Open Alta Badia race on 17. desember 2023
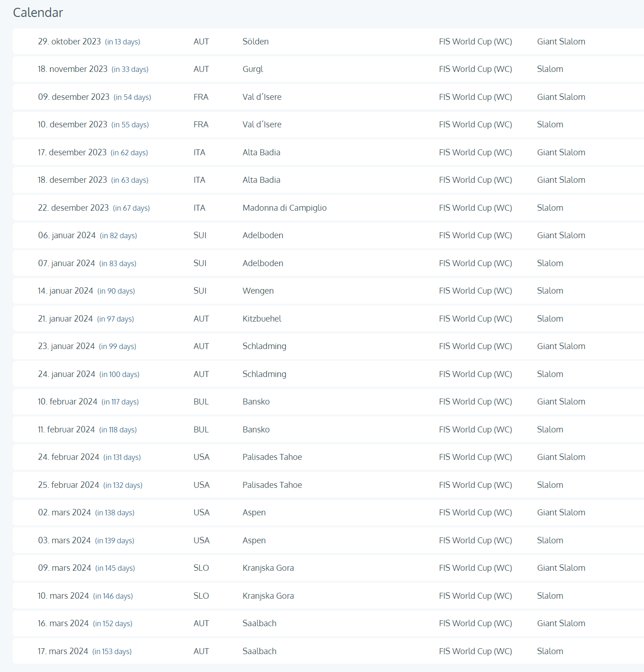644x672 pixels. [x=328, y=153]
